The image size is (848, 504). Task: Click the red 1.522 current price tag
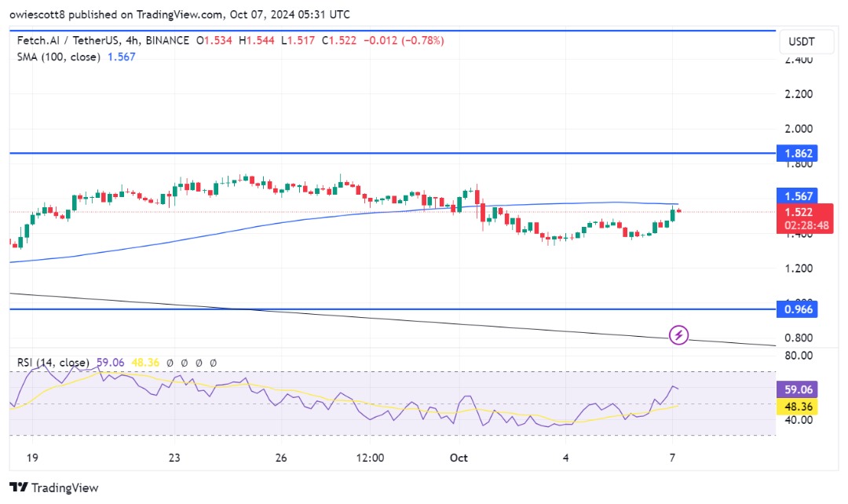805,218
